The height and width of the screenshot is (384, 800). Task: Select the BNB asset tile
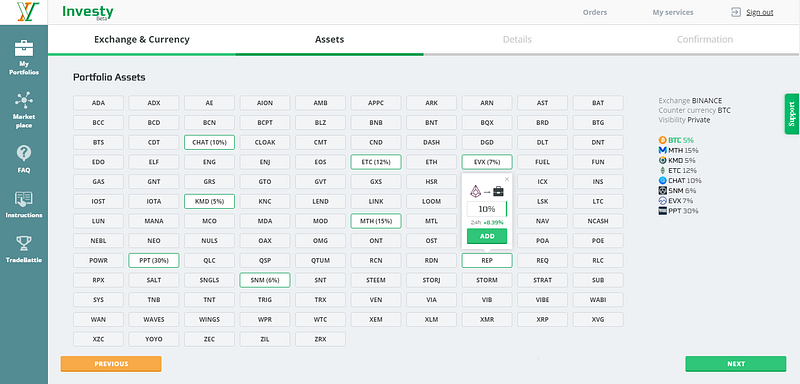(x=376, y=123)
